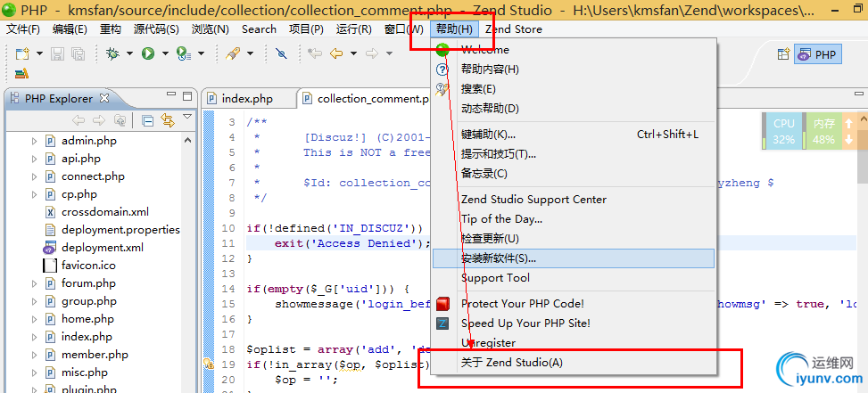868x393 pixels.
Task: Open the Back history dropdown arrow
Action: 353,53
